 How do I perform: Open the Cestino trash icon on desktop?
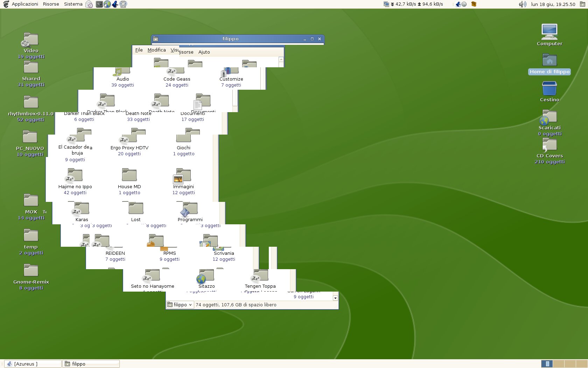tap(549, 89)
